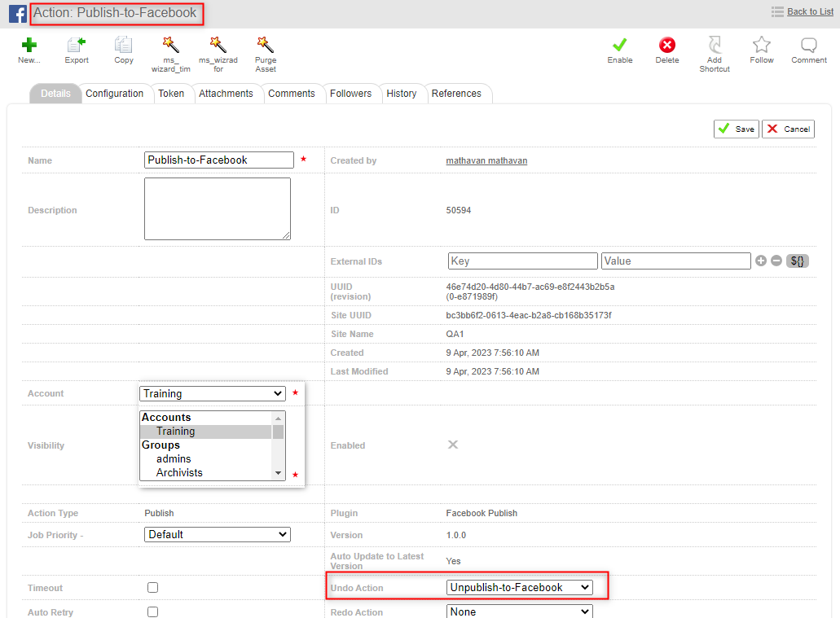840x618 pixels.
Task: Click the red Delete icon
Action: [667, 45]
